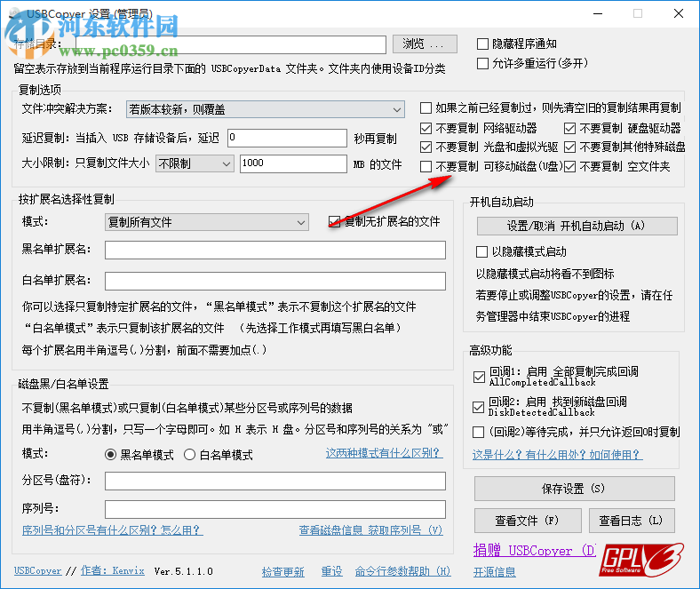The image size is (700, 589).
Task: Open 作者: Kenvix author link
Action: point(113,570)
